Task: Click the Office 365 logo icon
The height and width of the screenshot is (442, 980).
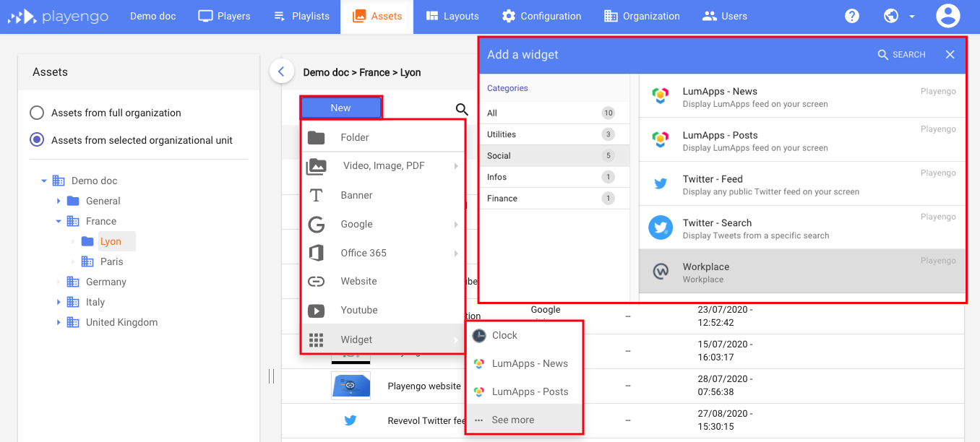Action: coord(316,253)
